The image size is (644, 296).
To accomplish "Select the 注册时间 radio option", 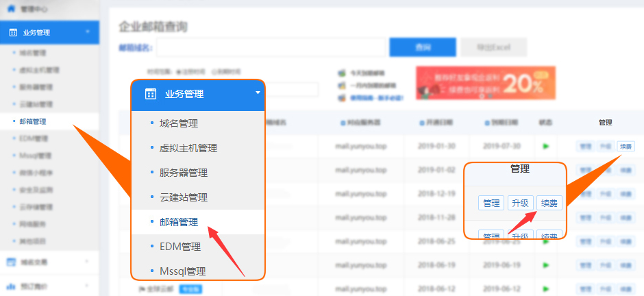I will [x=178, y=71].
